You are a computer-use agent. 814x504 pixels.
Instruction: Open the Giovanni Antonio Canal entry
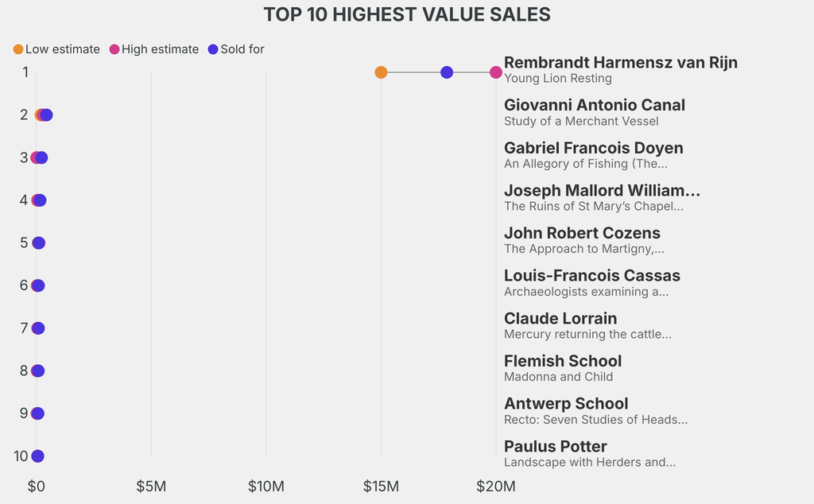point(595,105)
